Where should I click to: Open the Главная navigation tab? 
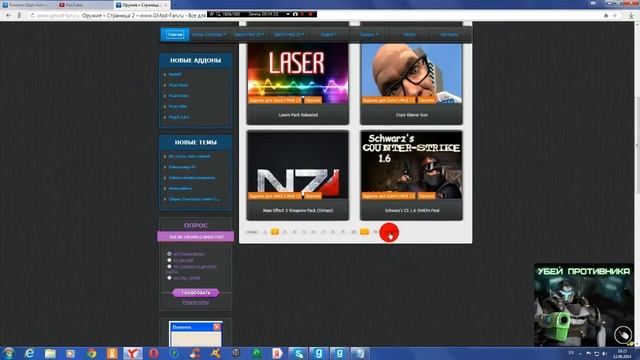175,35
